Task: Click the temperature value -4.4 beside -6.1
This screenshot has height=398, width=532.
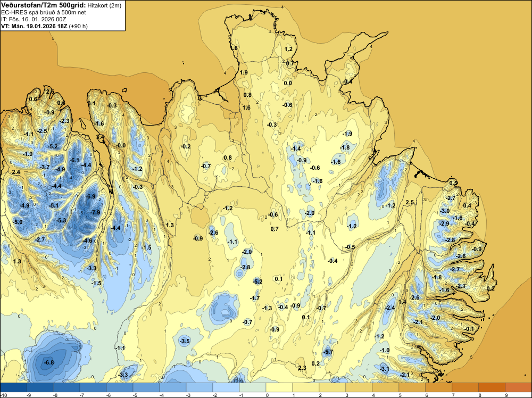Action: click(x=87, y=165)
